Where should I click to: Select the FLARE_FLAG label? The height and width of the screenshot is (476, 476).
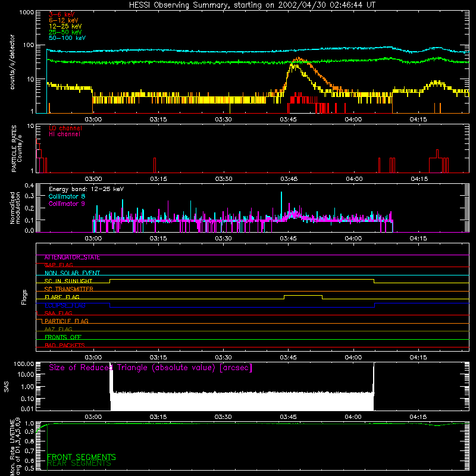[x=62, y=297]
